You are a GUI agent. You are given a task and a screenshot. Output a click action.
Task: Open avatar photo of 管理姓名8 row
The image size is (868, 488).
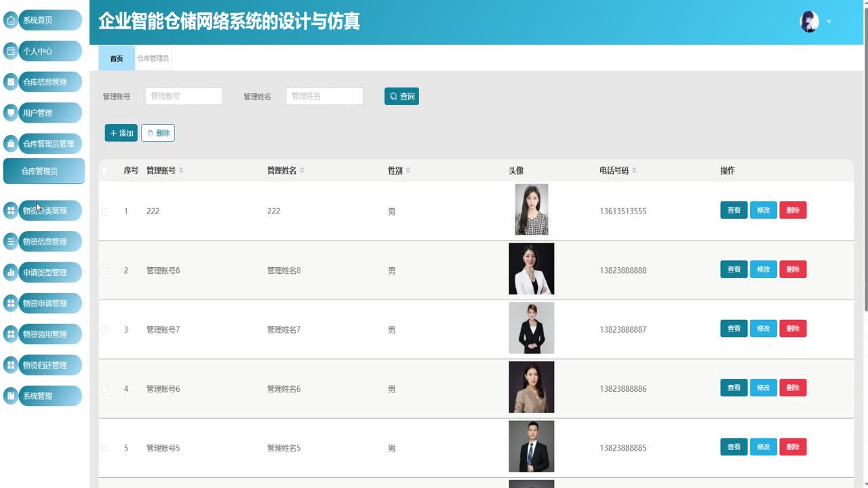click(532, 269)
